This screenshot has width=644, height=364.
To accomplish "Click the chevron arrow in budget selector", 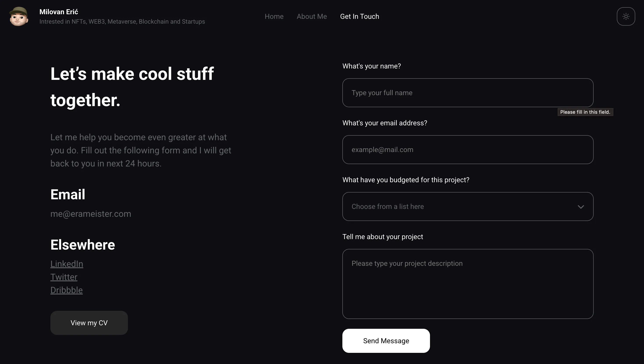I will (x=581, y=207).
